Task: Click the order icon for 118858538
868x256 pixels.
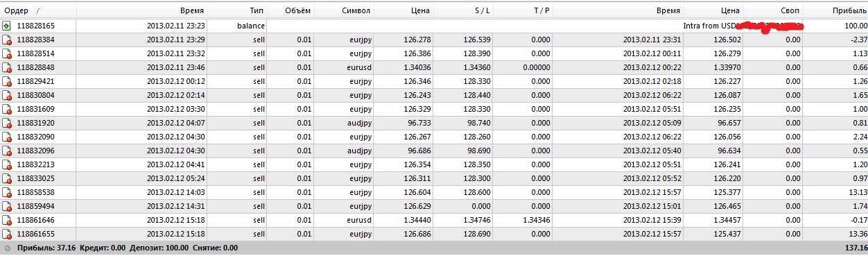Action: [x=7, y=192]
